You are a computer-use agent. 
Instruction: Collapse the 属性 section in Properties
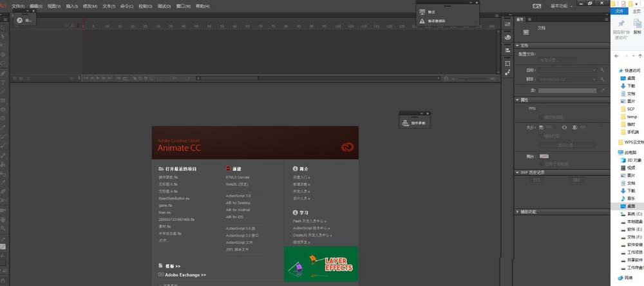click(x=518, y=100)
